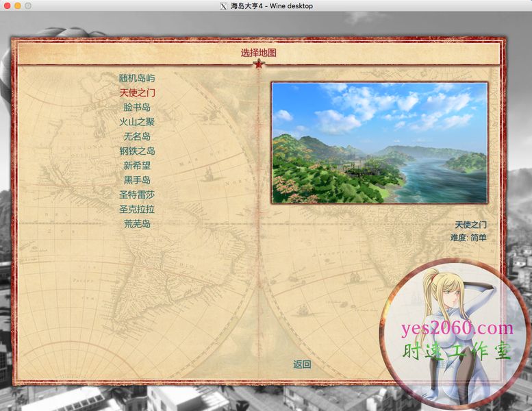
Task: Select the 随机岛屿 random island map
Action: [137, 78]
